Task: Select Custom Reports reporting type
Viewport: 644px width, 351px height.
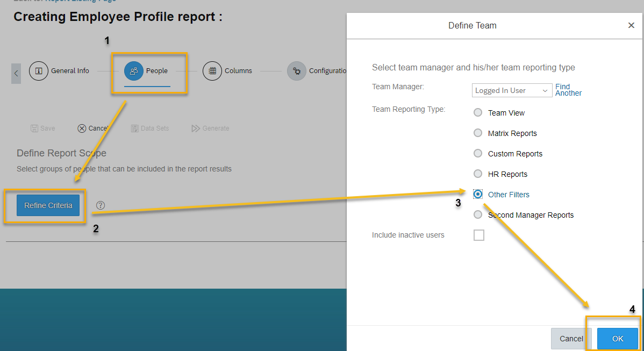Action: pos(478,154)
